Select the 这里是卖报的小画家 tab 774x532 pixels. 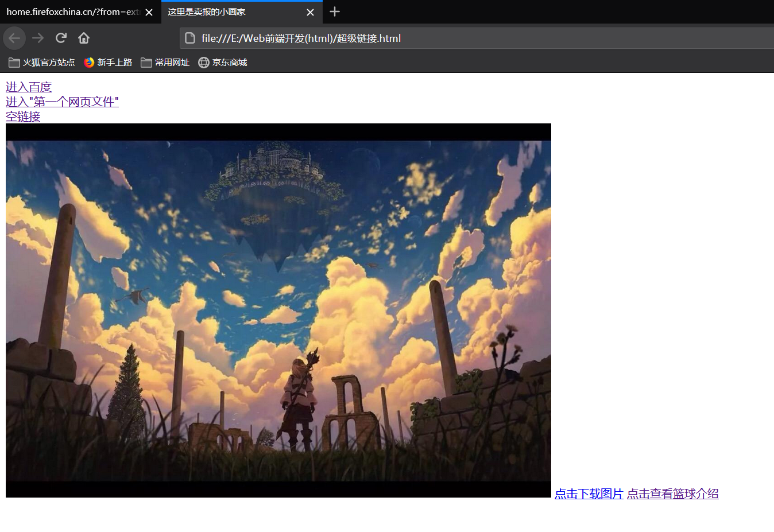click(242, 12)
